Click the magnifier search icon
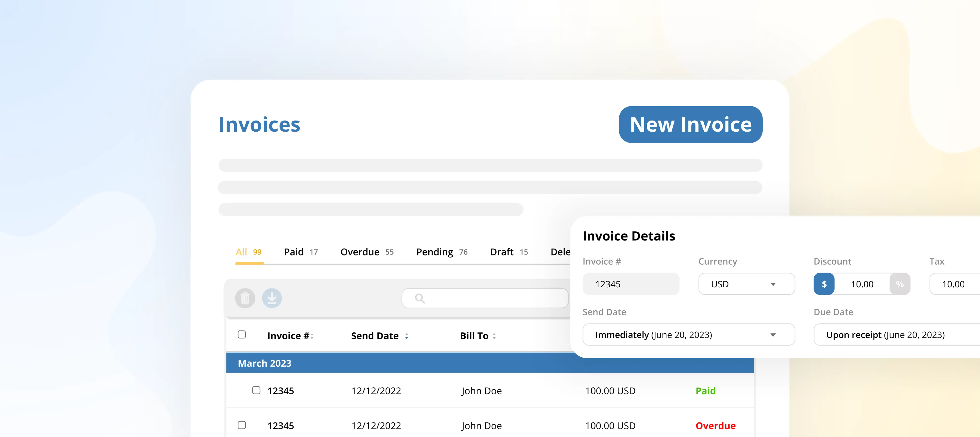Viewport: 980px width, 437px height. 420,298
